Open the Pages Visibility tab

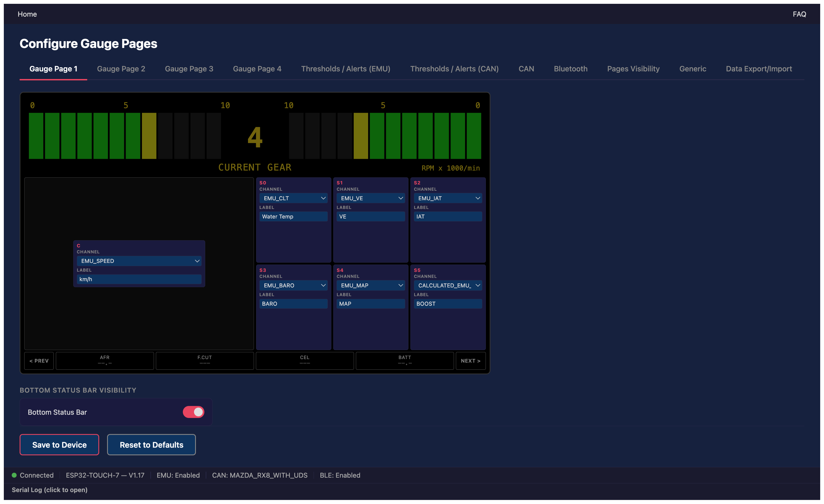(x=633, y=69)
